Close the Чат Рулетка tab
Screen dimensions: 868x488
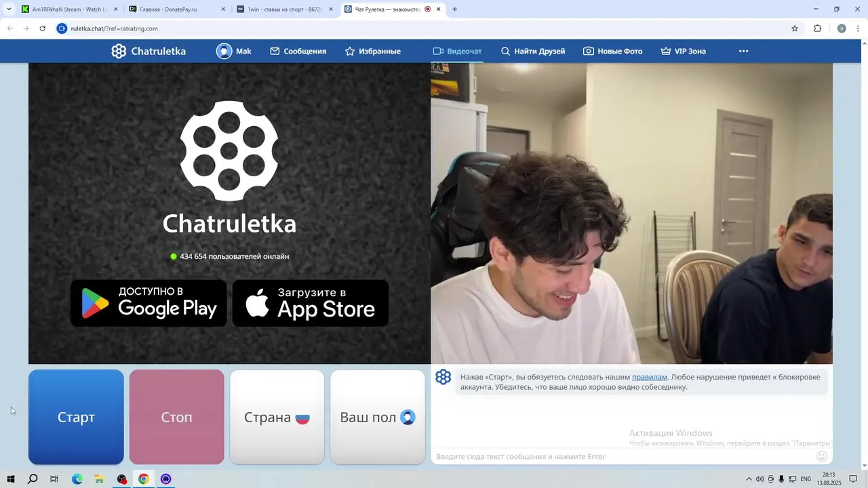(x=439, y=9)
